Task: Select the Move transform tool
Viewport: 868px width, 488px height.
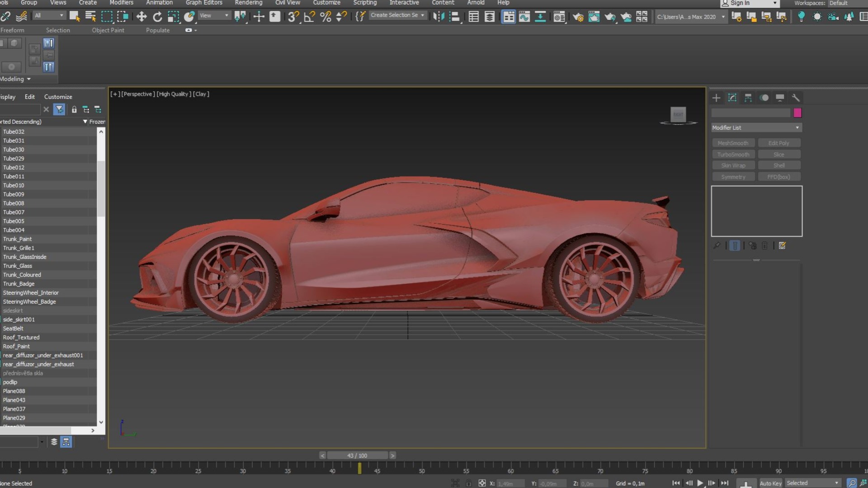Action: pyautogui.click(x=141, y=17)
